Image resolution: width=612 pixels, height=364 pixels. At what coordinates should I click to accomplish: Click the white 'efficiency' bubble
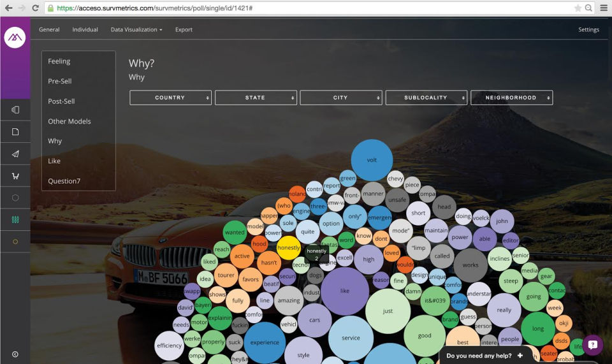pyautogui.click(x=169, y=346)
